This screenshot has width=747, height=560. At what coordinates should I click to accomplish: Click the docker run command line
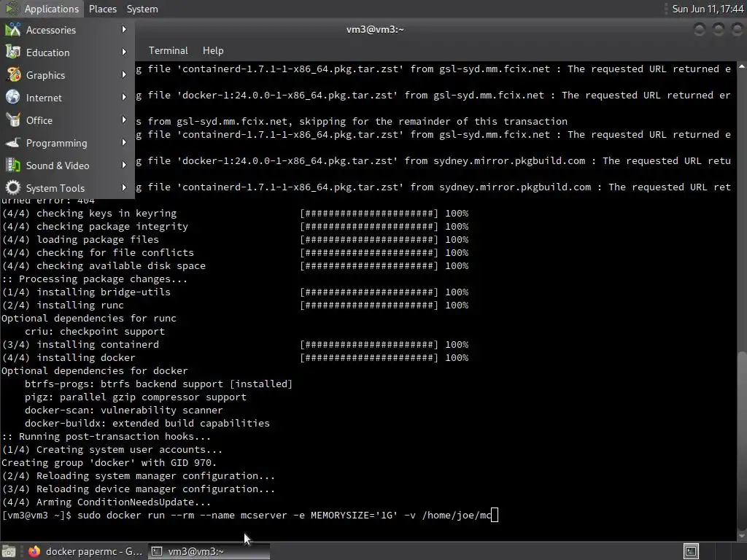click(249, 516)
